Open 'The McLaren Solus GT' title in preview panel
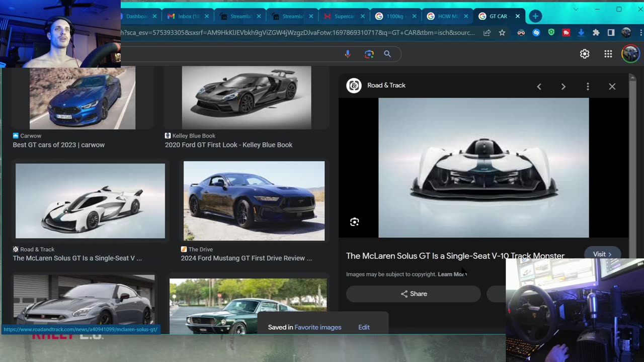644x362 pixels. point(455,256)
